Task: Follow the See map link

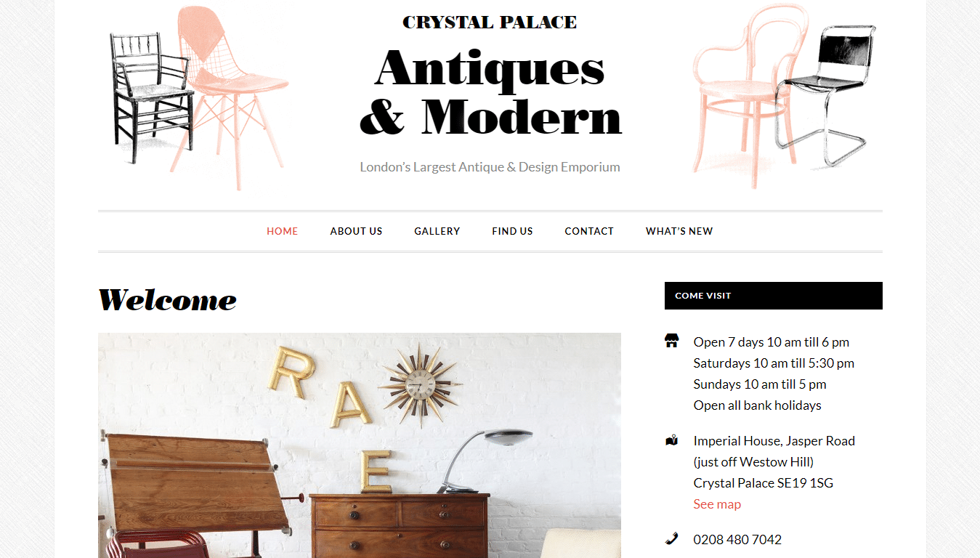Action: [x=717, y=504]
